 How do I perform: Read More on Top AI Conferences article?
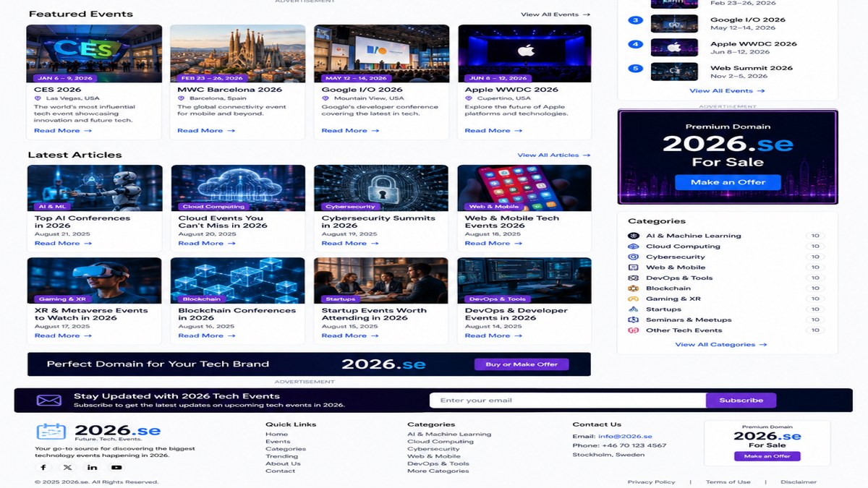click(63, 244)
